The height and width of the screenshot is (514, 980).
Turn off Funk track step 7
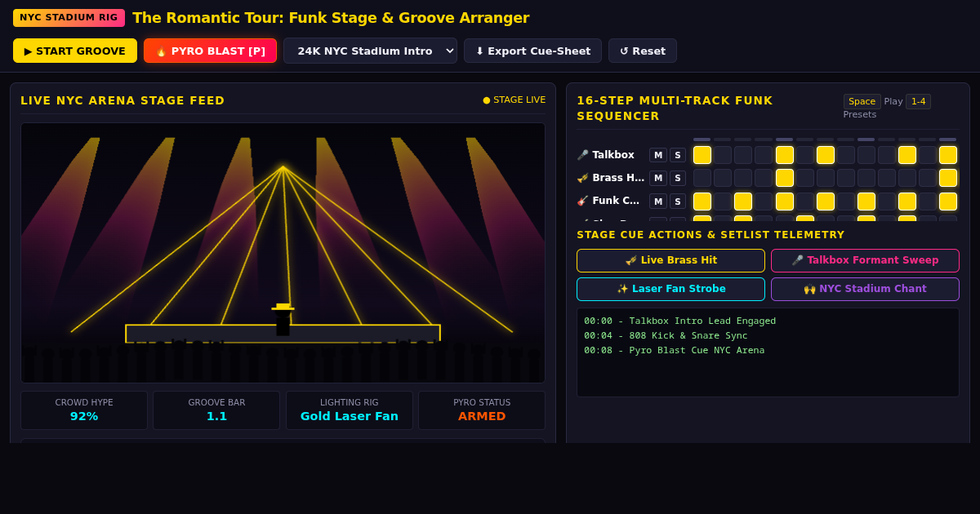click(826, 202)
